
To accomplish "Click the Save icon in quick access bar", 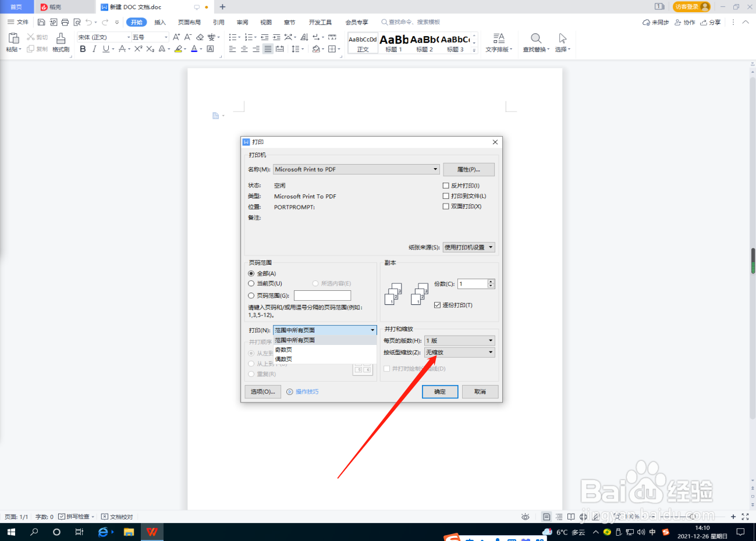I will click(x=41, y=22).
